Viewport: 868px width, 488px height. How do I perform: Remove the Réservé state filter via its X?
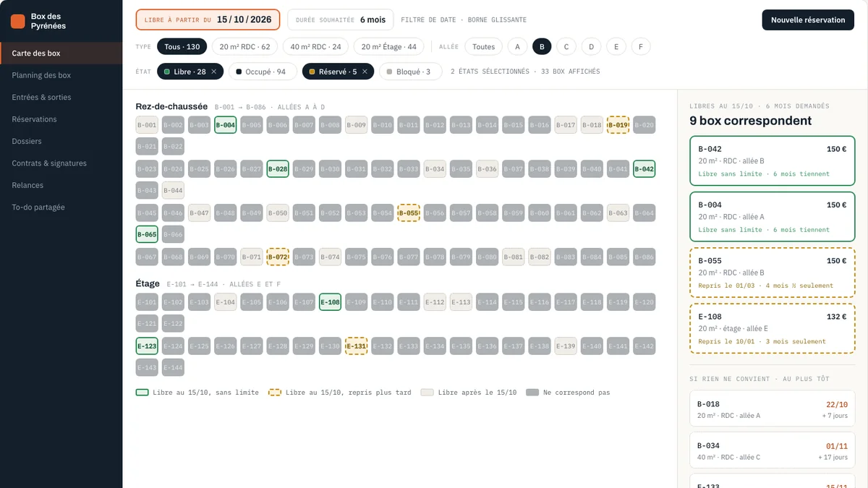365,72
